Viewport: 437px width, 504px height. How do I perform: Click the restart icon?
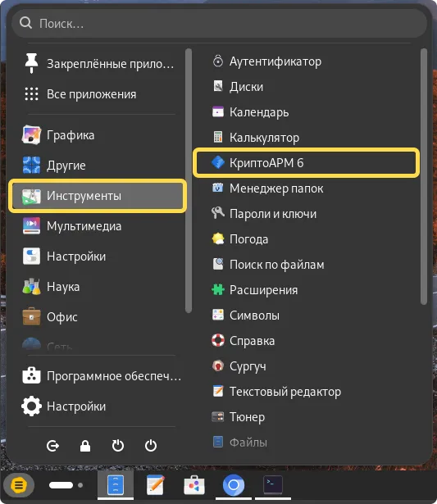(118, 446)
